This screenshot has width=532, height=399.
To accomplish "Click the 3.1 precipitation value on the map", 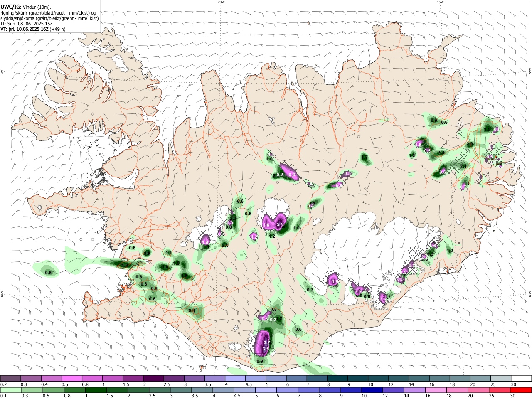I will click(x=280, y=225).
